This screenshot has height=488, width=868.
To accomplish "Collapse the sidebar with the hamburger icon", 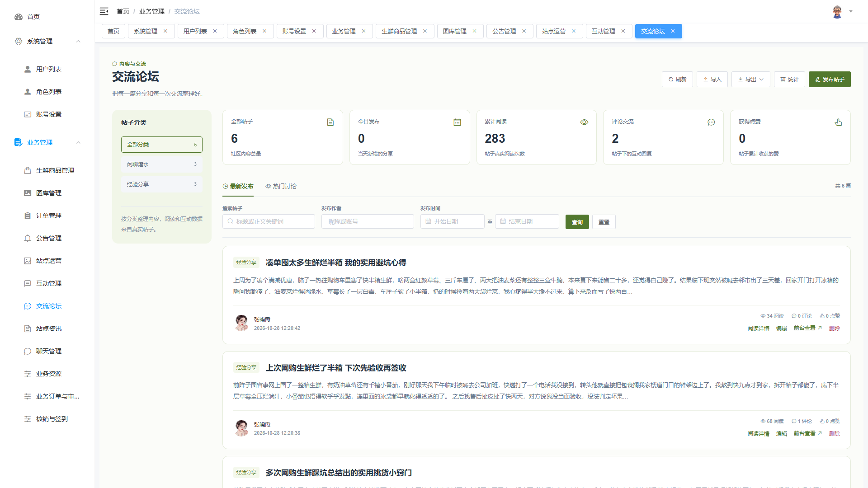I will pyautogui.click(x=104, y=11).
